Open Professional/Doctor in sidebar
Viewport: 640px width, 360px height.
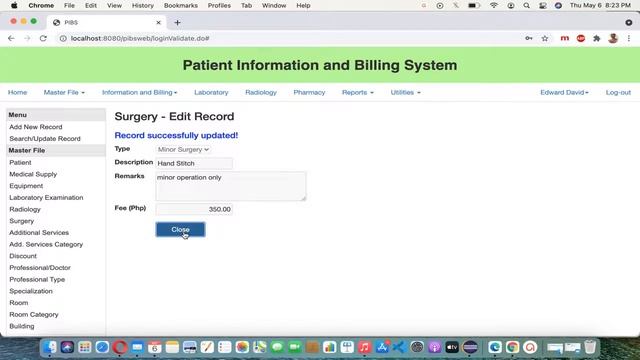tap(40, 268)
